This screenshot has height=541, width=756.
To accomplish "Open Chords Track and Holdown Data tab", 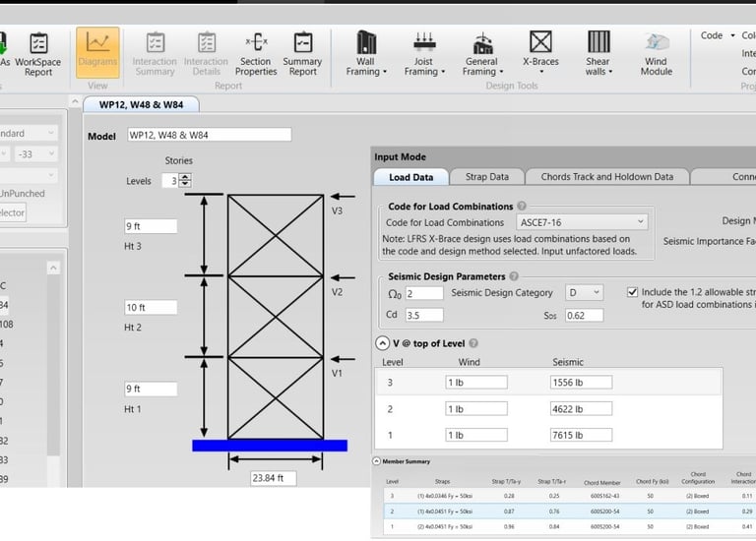I will click(x=607, y=177).
